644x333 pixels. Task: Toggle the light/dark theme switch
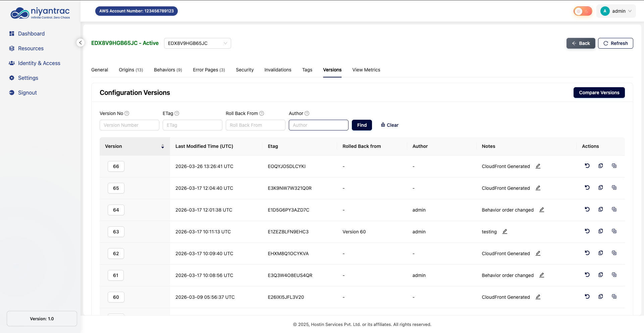coord(583,11)
